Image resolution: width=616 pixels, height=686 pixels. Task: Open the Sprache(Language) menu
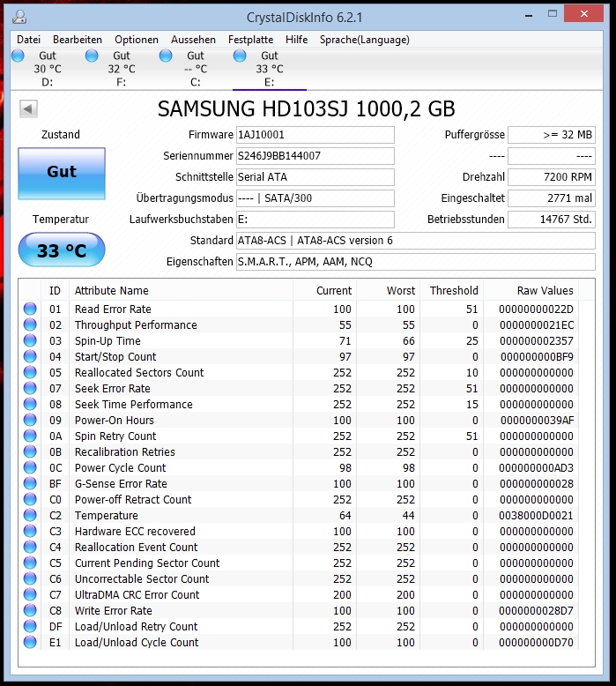pos(364,40)
